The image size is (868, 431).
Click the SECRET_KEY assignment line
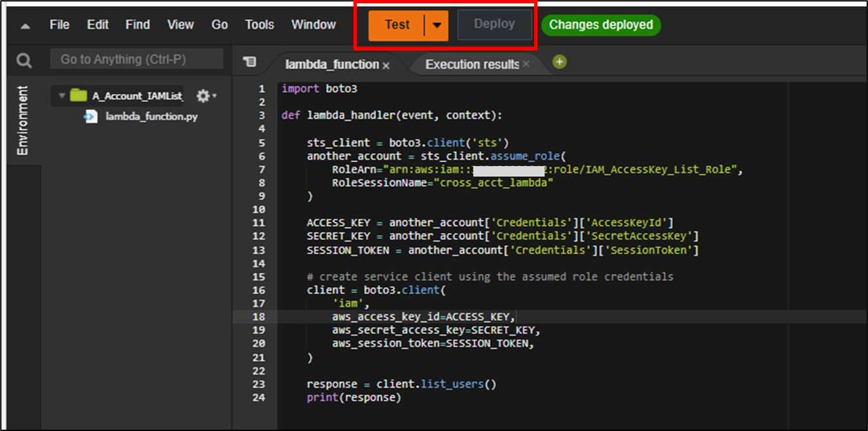pos(503,235)
